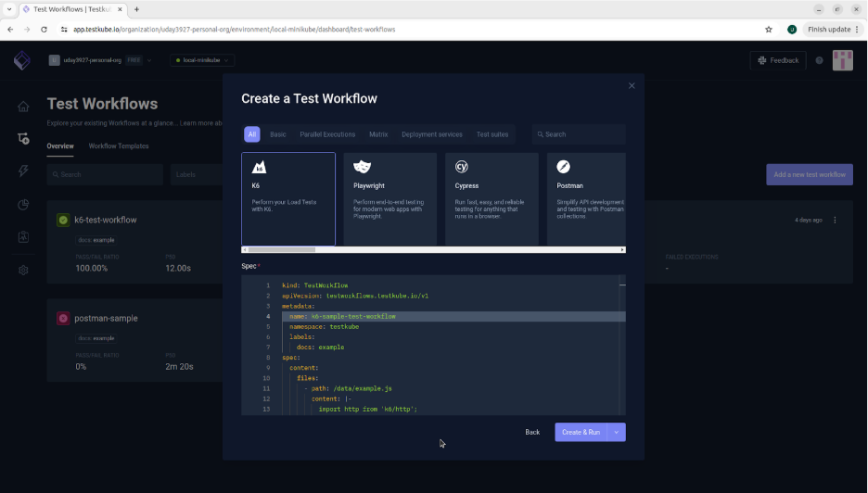Bookmark this page with the star icon
The width and height of the screenshot is (868, 493).
coord(769,30)
